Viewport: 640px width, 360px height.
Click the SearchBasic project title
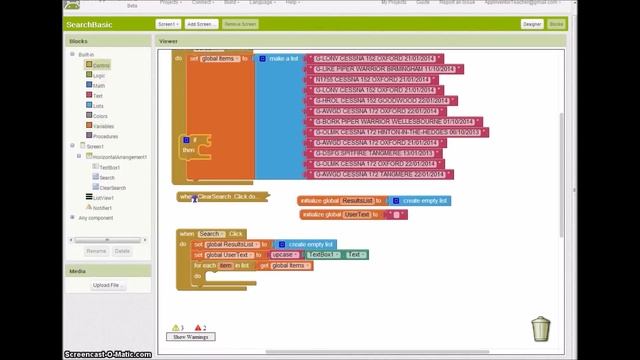[89, 24]
